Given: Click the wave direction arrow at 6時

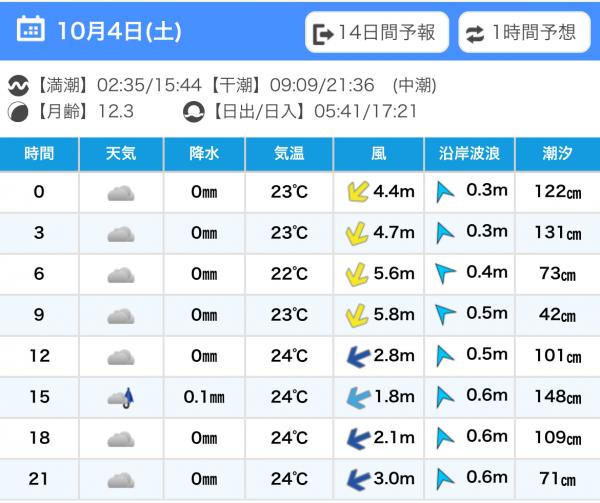Looking at the screenshot, I should tap(446, 274).
